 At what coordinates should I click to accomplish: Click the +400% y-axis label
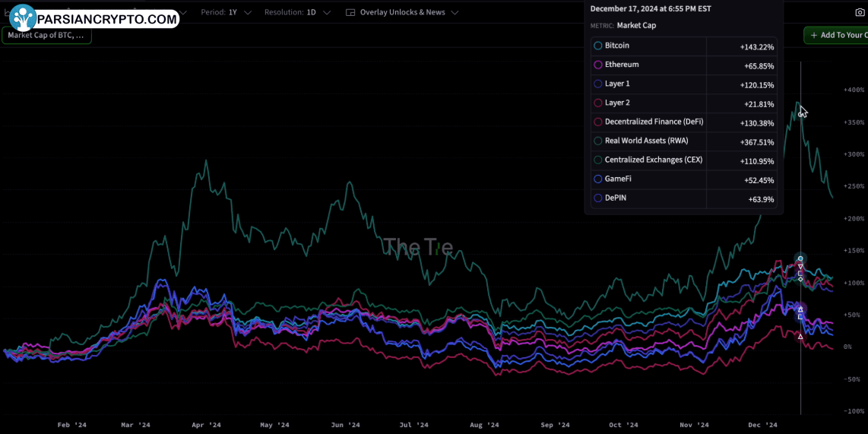854,90
